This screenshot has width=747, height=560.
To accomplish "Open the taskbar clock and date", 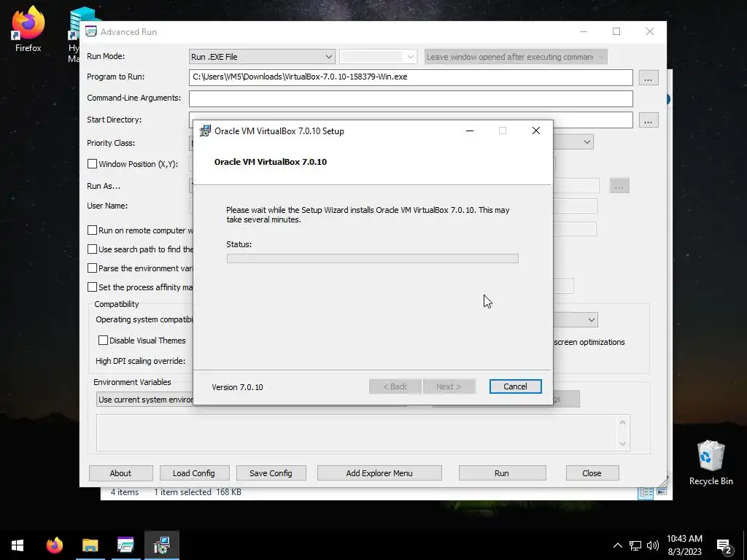I will click(684, 545).
